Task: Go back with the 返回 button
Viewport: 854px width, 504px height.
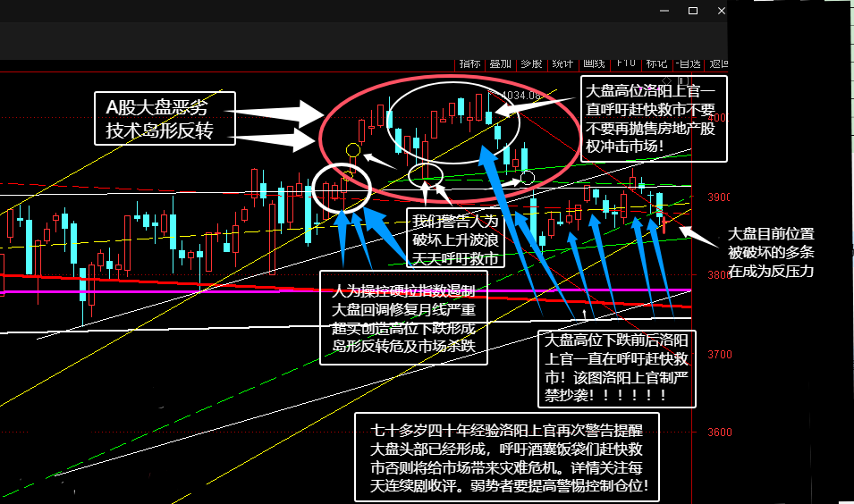Action: tap(717, 64)
